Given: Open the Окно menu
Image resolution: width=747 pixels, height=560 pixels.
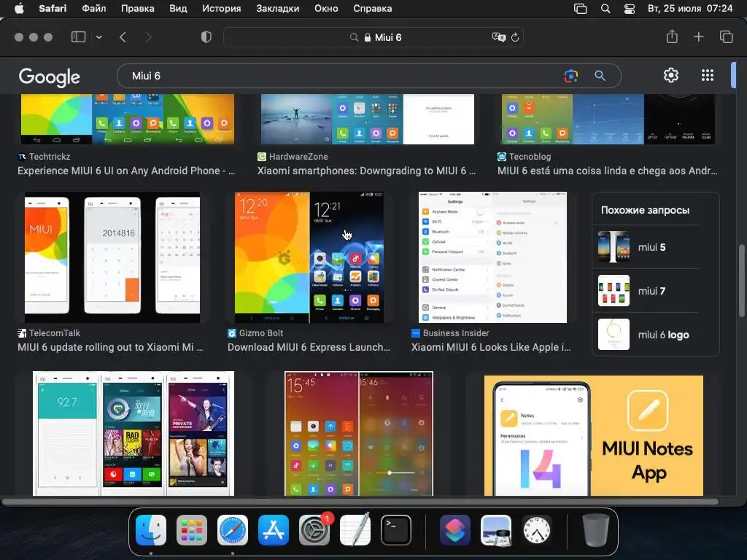Looking at the screenshot, I should click(326, 9).
